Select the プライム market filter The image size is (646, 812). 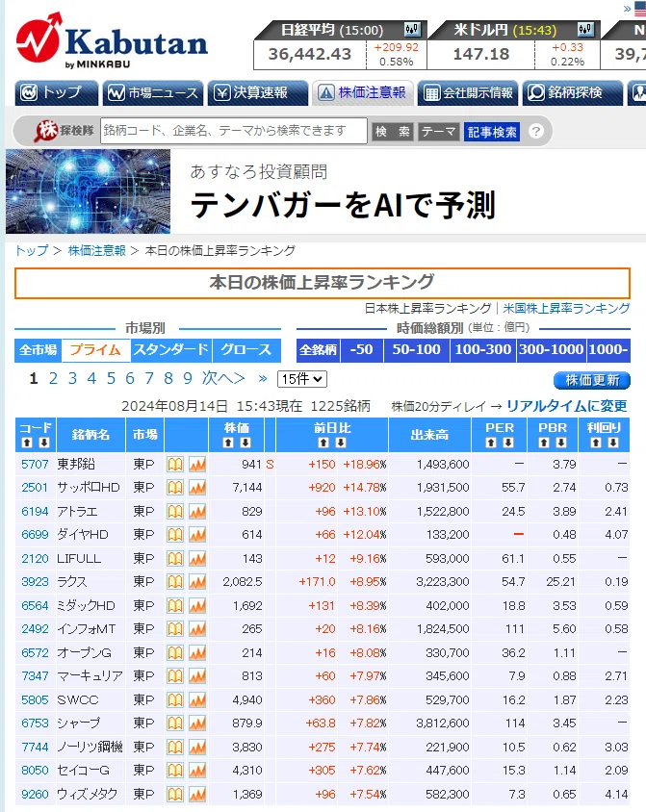[x=95, y=350]
